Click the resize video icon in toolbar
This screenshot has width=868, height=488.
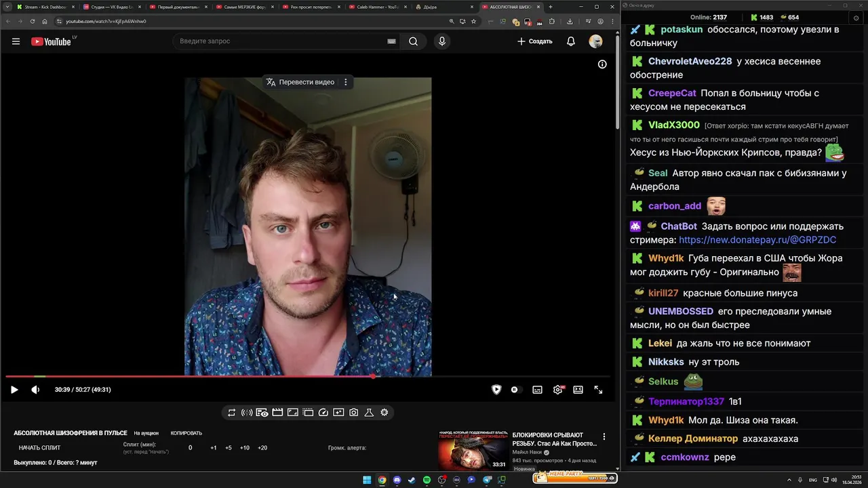click(x=293, y=412)
